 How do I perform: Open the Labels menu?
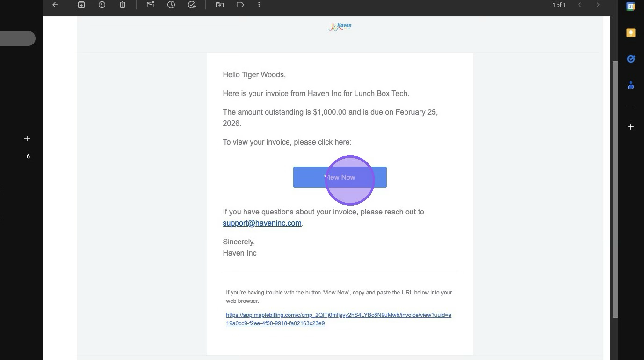click(x=240, y=5)
